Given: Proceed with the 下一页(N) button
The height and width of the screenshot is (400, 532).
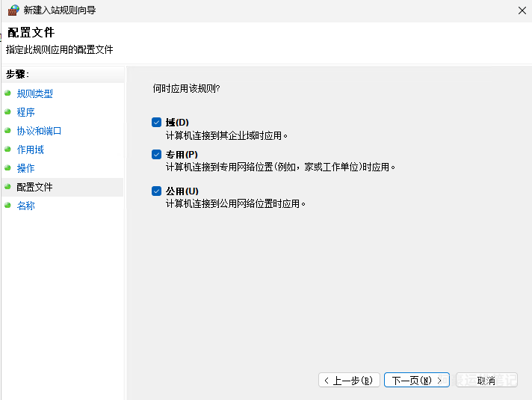Looking at the screenshot, I should 416,381.
